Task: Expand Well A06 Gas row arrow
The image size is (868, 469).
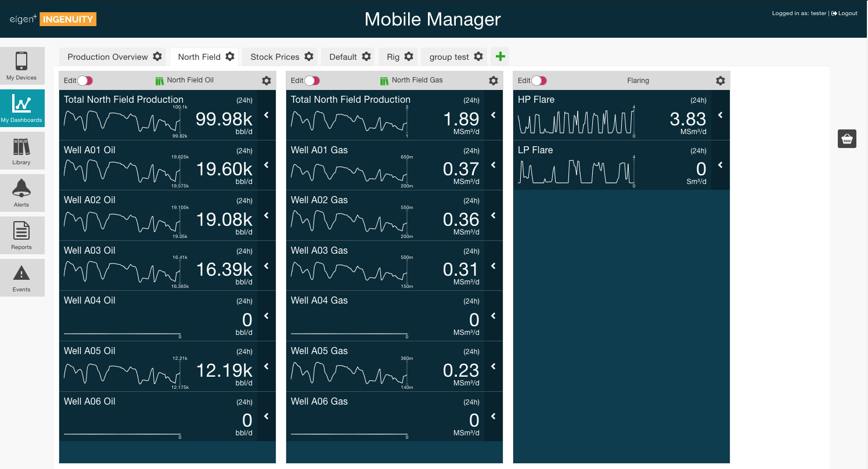Action: point(494,416)
